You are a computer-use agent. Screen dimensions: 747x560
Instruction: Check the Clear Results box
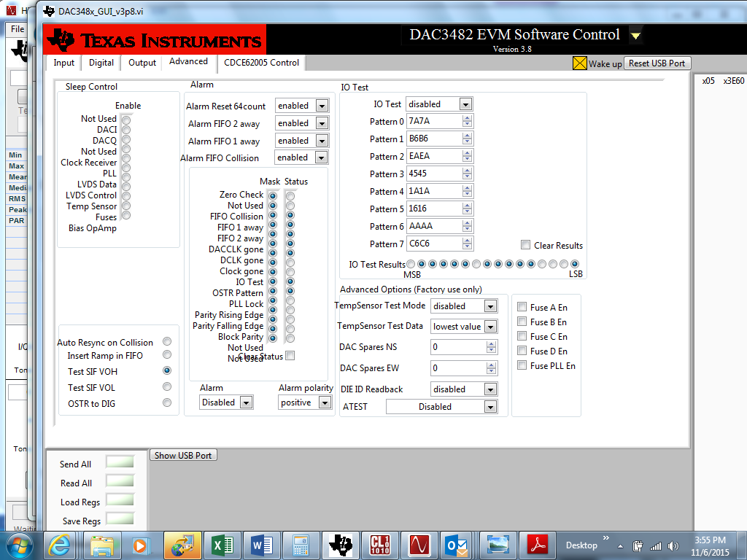click(x=525, y=245)
